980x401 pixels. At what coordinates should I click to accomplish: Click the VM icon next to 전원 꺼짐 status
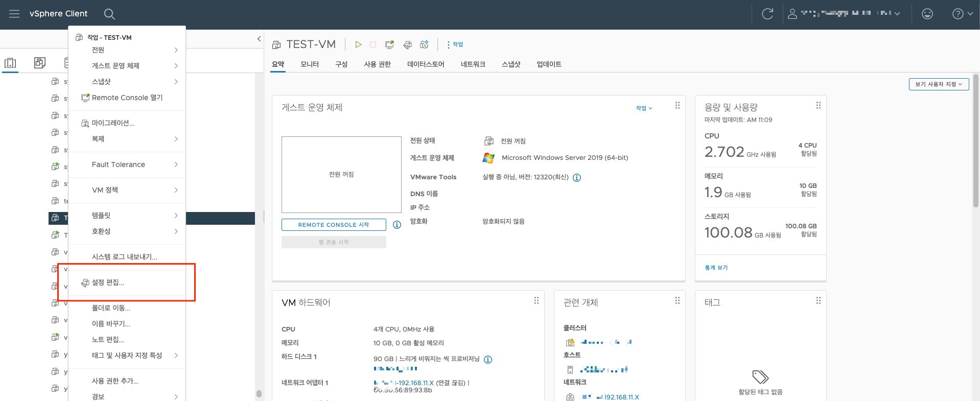click(489, 141)
